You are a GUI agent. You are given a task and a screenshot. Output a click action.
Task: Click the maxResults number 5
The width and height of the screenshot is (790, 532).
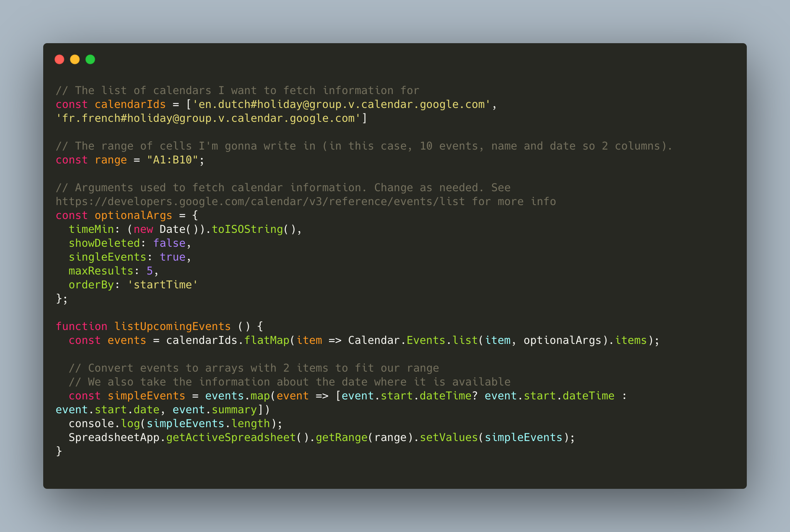pyautogui.click(x=150, y=271)
